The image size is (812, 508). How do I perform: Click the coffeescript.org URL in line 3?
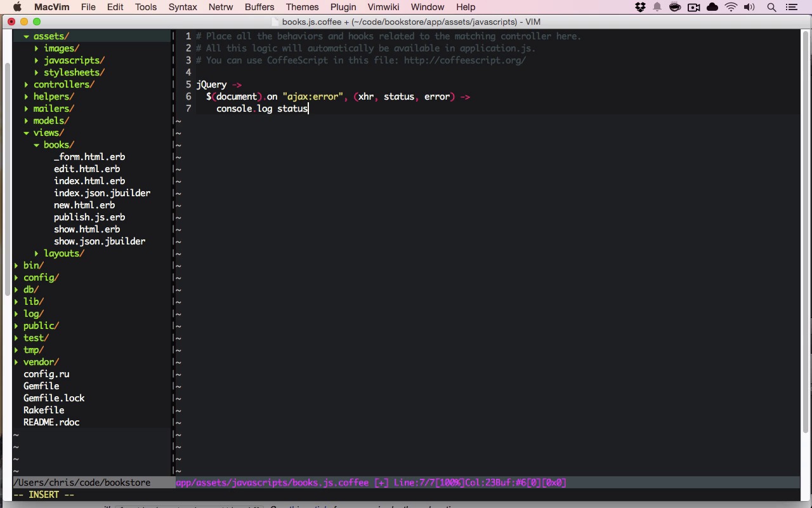pyautogui.click(x=465, y=60)
